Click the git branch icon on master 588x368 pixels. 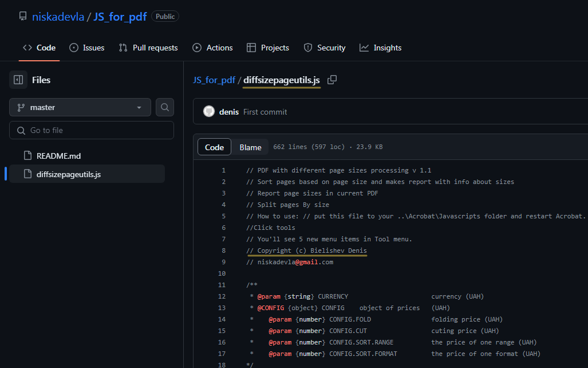[x=21, y=107]
